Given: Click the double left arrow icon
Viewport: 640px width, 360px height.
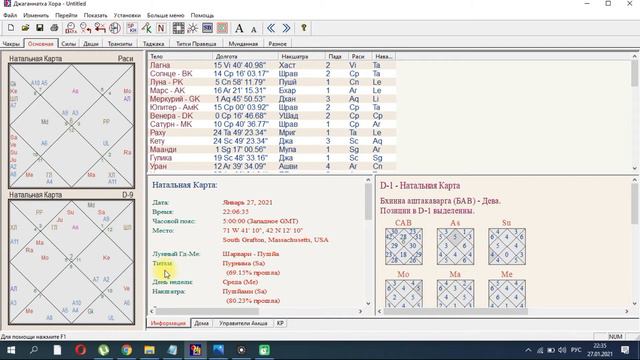Looking at the screenshot, I should (271, 28).
